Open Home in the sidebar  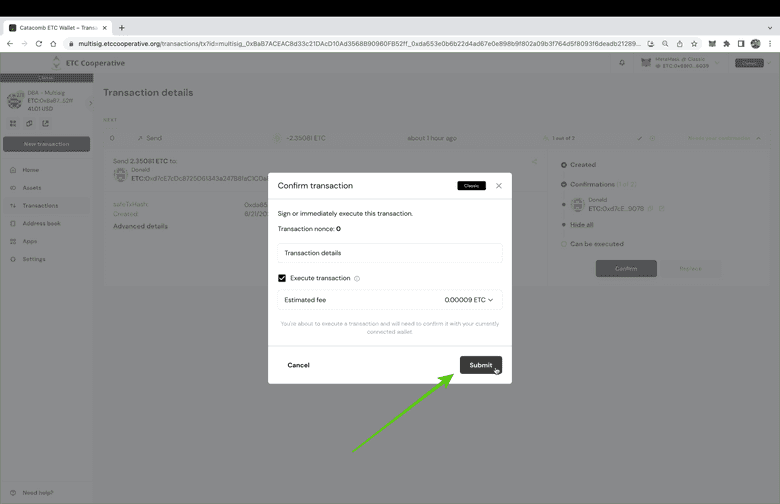(30, 170)
